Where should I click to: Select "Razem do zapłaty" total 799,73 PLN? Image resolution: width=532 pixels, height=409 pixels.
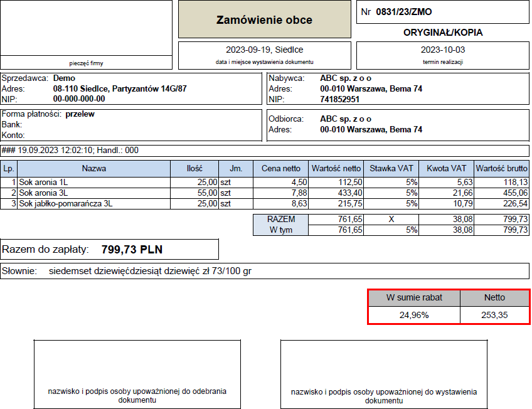pos(132,250)
